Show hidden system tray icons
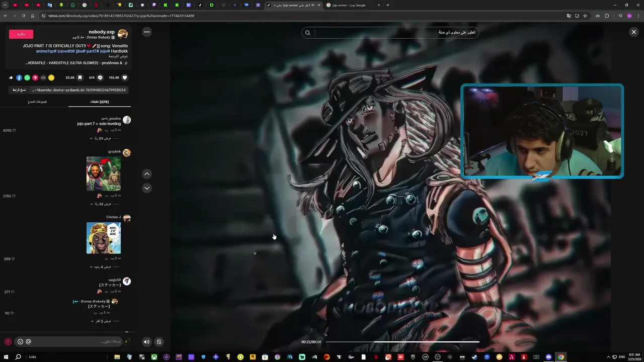The width and height of the screenshot is (644, 362). click(x=608, y=357)
